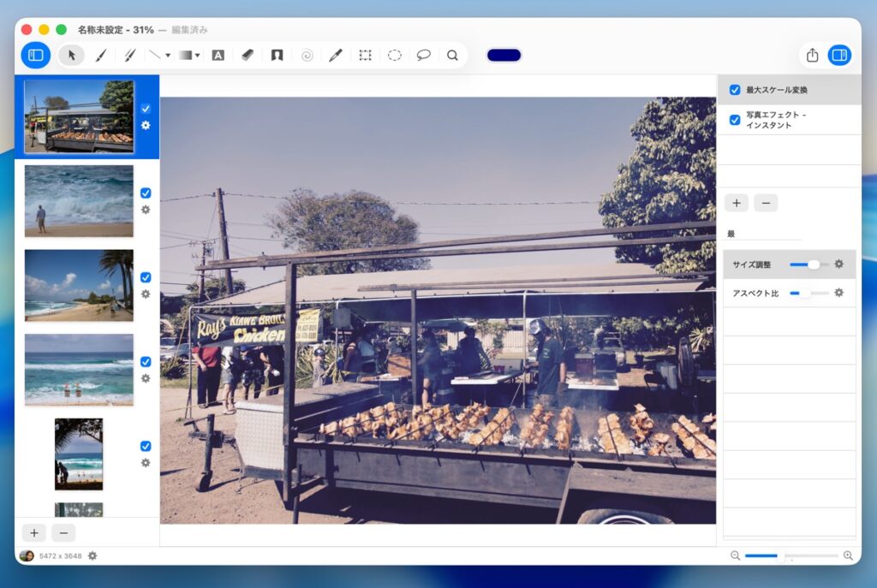Image resolution: width=877 pixels, height=588 pixels.
Task: Choose the eraser tool
Action: coord(248,55)
